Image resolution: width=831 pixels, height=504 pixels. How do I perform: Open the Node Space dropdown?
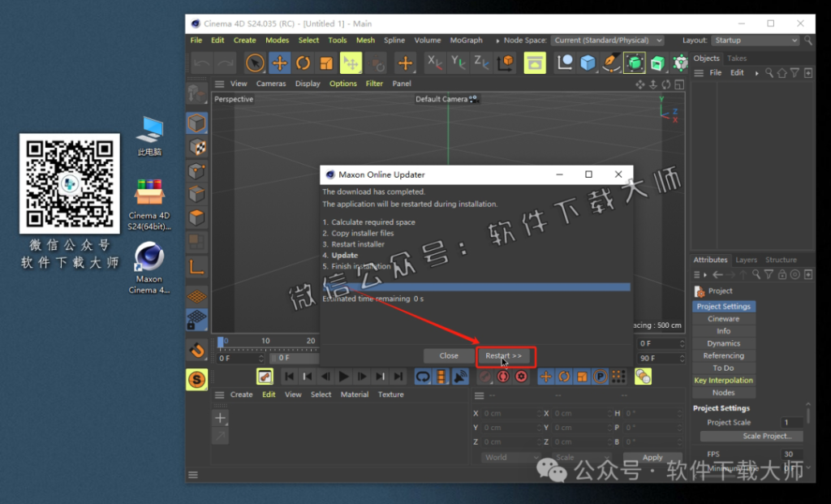609,40
